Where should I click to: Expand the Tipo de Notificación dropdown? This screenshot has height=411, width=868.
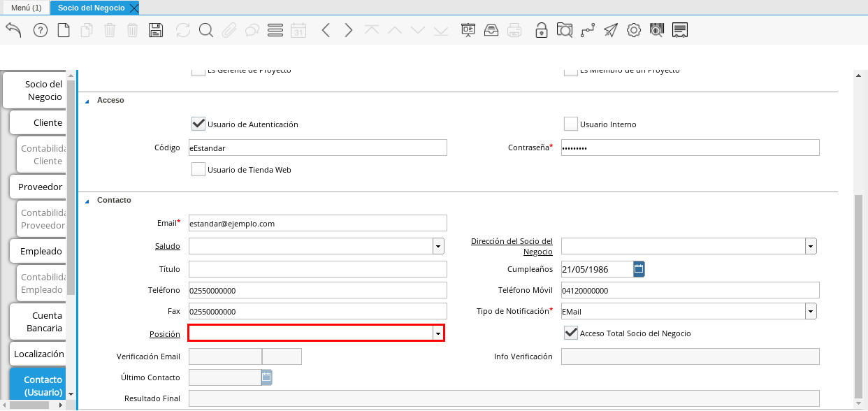coord(811,311)
